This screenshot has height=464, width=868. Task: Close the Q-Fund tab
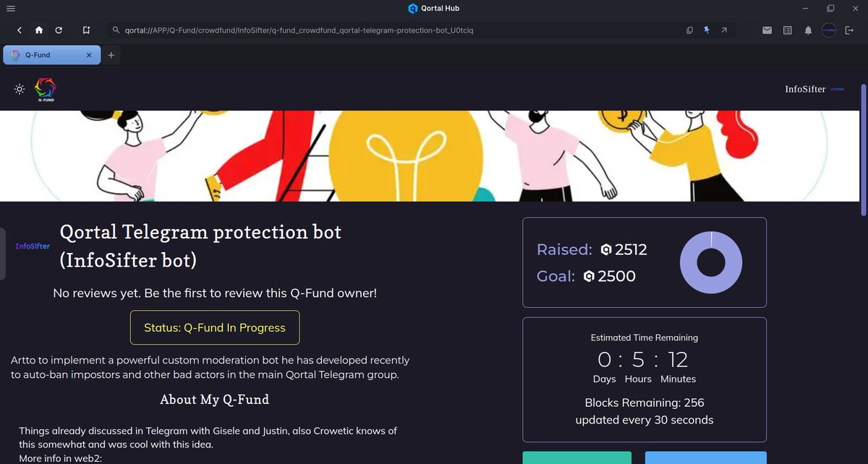(x=89, y=55)
